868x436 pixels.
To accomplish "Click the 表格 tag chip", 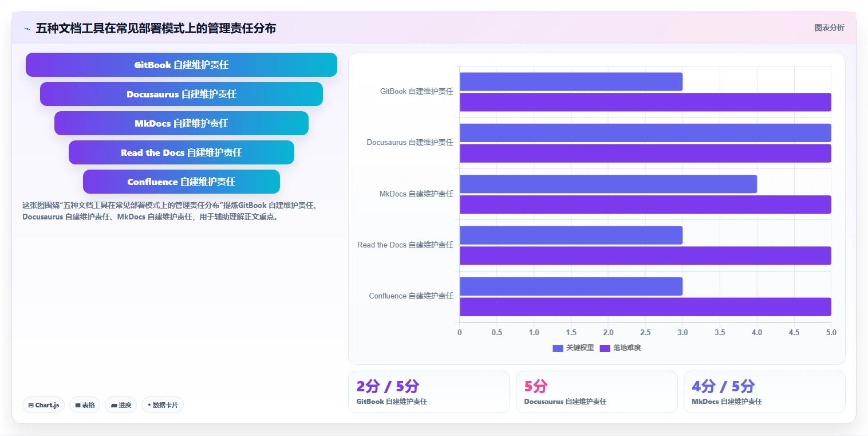I will pyautogui.click(x=85, y=405).
